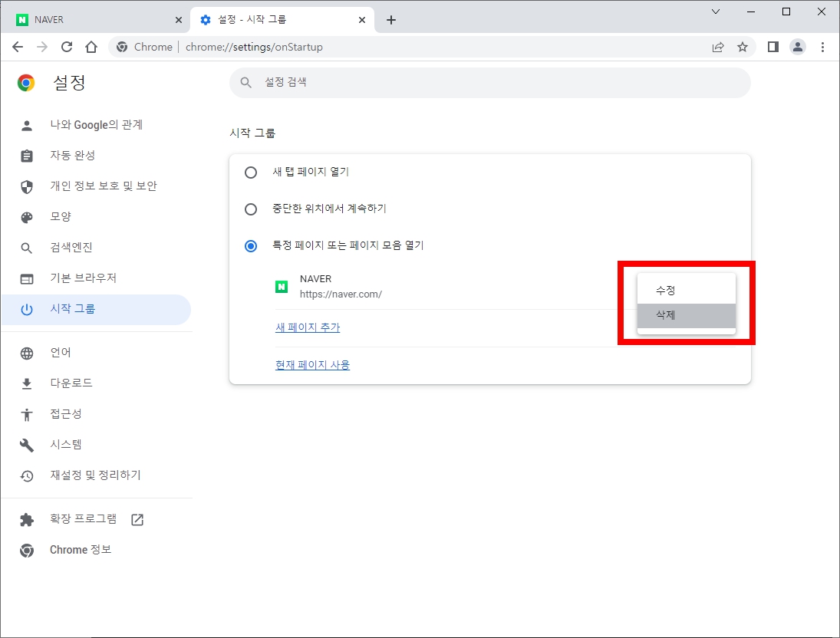Select the 개인 정보 보호 및 보안 shield icon
This screenshot has height=638, width=840.
point(27,186)
